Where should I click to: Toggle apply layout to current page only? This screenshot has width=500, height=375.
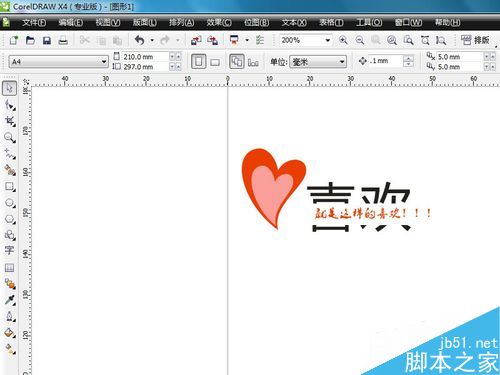point(253,62)
